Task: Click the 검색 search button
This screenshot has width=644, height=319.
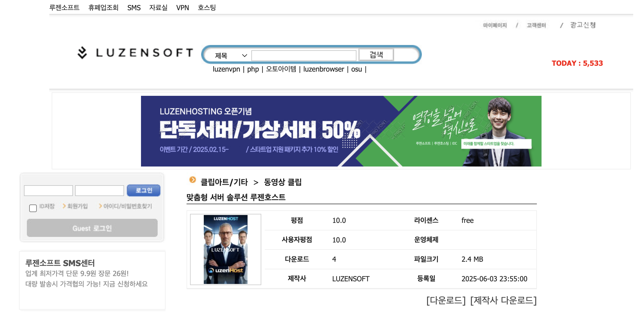Action: coord(376,55)
